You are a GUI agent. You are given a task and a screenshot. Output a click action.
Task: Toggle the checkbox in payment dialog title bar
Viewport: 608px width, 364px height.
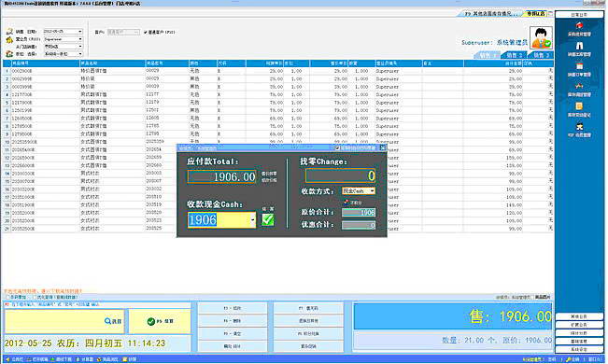tap(337, 148)
